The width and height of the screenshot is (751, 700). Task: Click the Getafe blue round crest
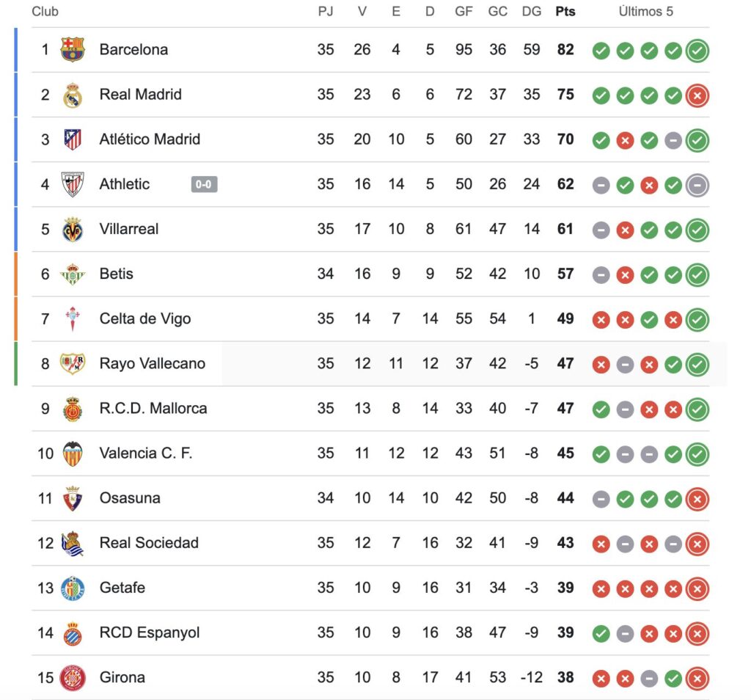73,588
